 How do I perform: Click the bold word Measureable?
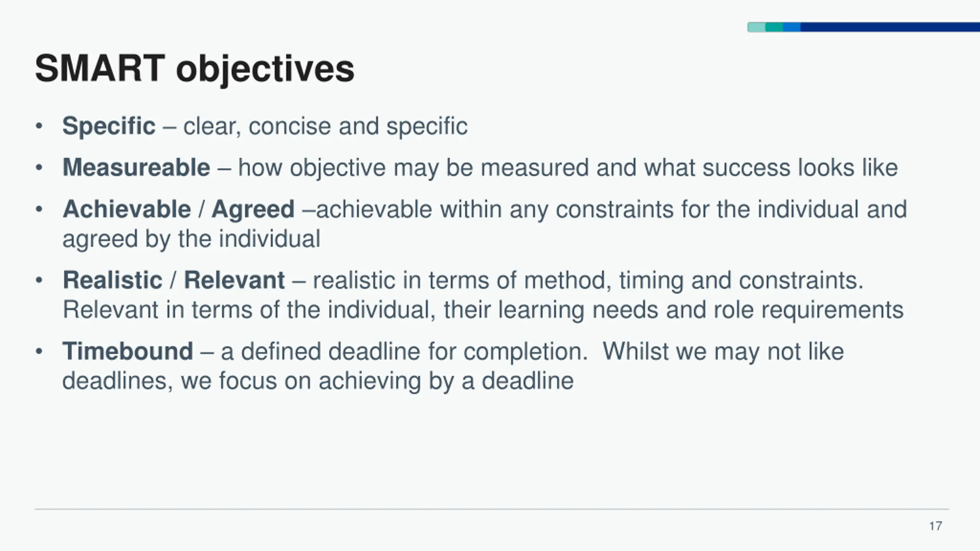[x=136, y=168]
